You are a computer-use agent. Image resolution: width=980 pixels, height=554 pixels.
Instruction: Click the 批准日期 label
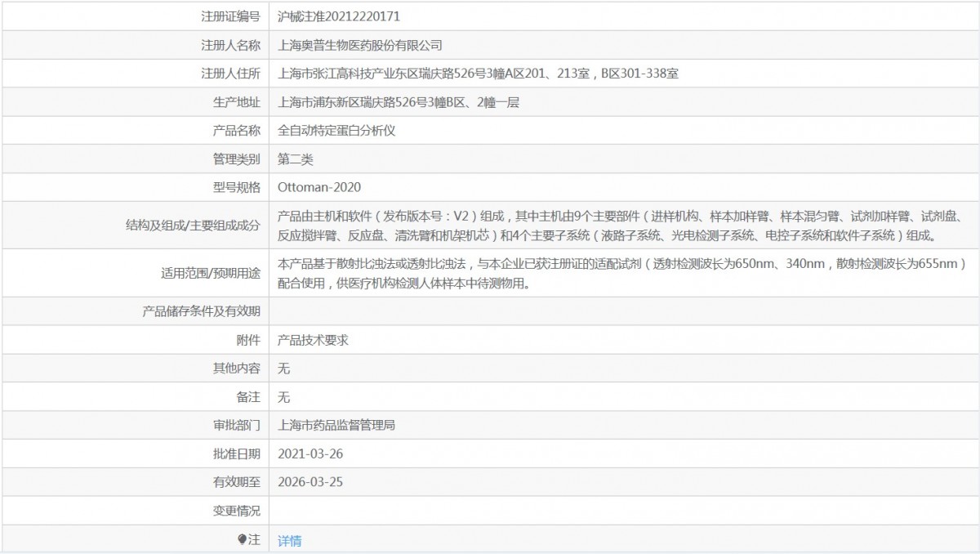click(236, 453)
